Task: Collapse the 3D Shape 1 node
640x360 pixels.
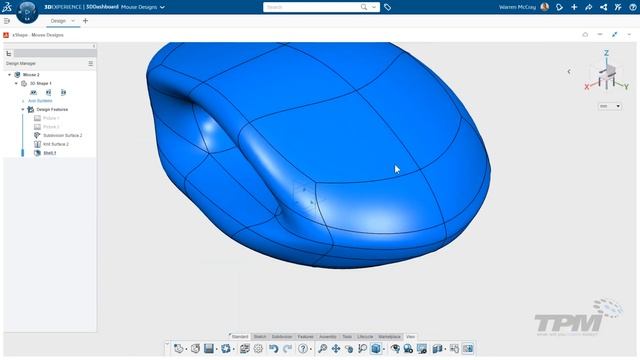Action: pyautogui.click(x=16, y=83)
